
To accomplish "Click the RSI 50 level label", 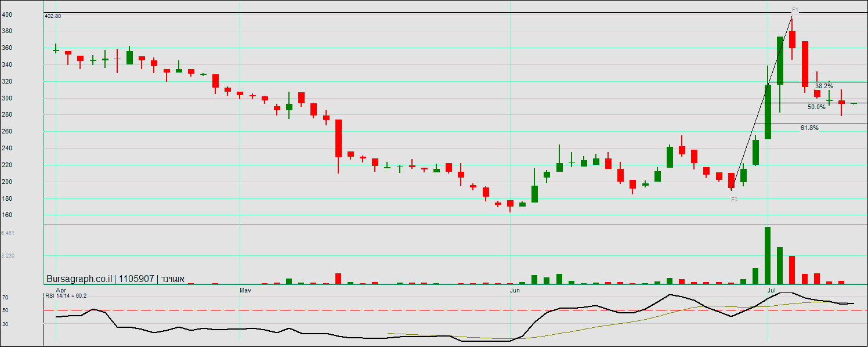I will (x=5, y=310).
